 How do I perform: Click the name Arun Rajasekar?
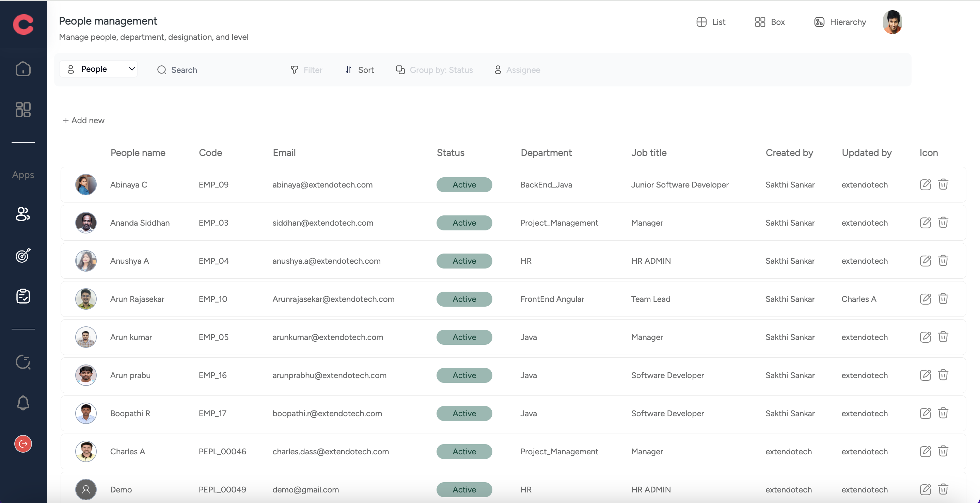point(137,299)
